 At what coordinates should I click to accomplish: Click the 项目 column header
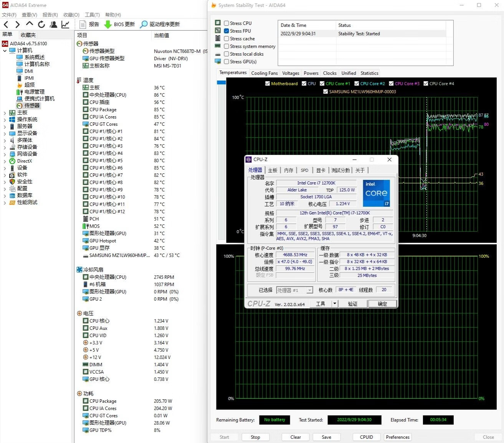(x=82, y=35)
